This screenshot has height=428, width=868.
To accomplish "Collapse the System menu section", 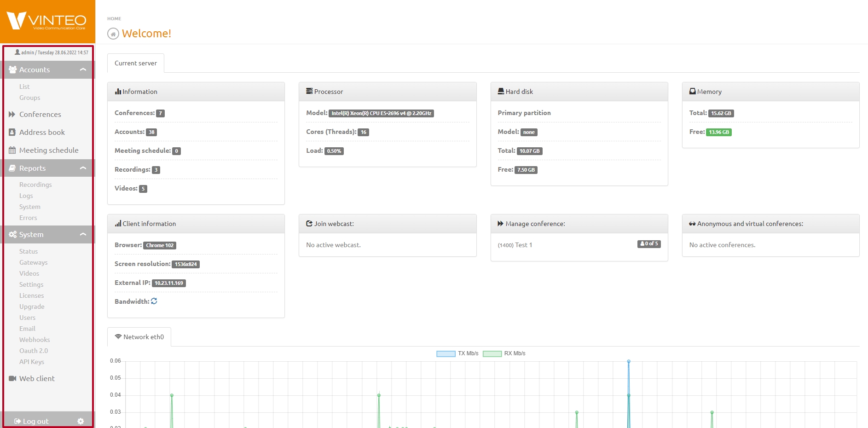I will 83,234.
